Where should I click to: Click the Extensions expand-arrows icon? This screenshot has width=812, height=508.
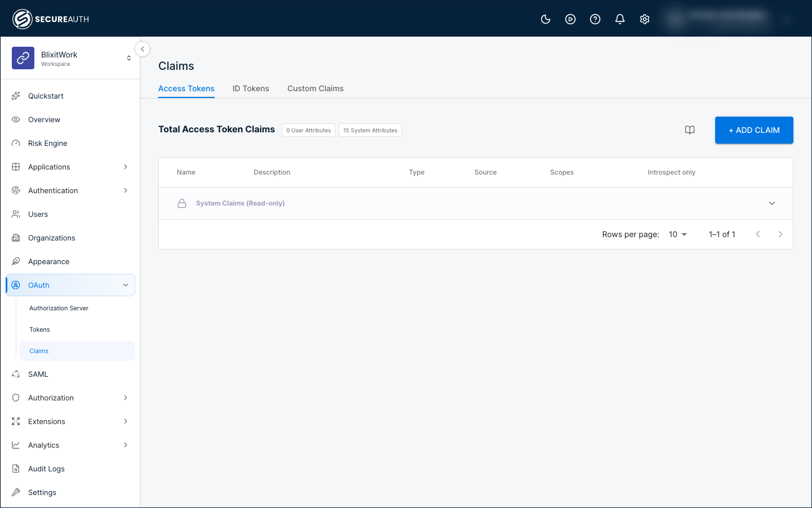(x=16, y=421)
